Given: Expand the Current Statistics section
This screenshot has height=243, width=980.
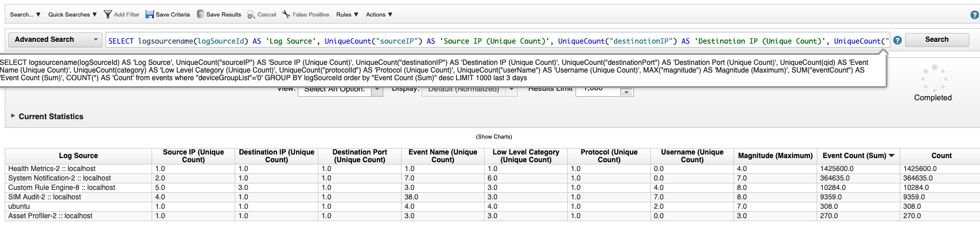Looking at the screenshot, I should (x=13, y=116).
